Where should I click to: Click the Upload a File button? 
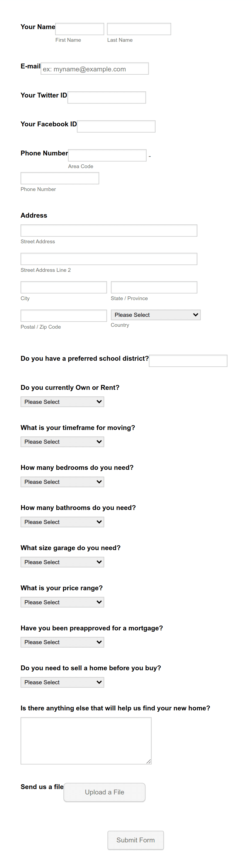105,792
